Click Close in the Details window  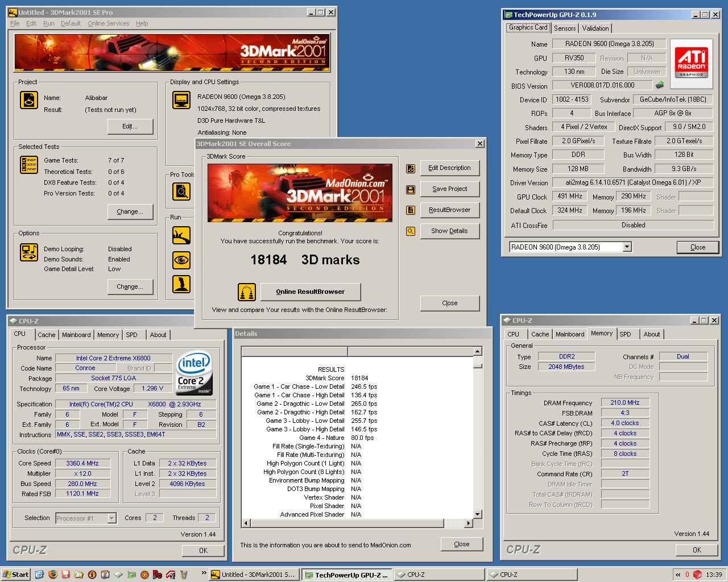[x=462, y=544]
